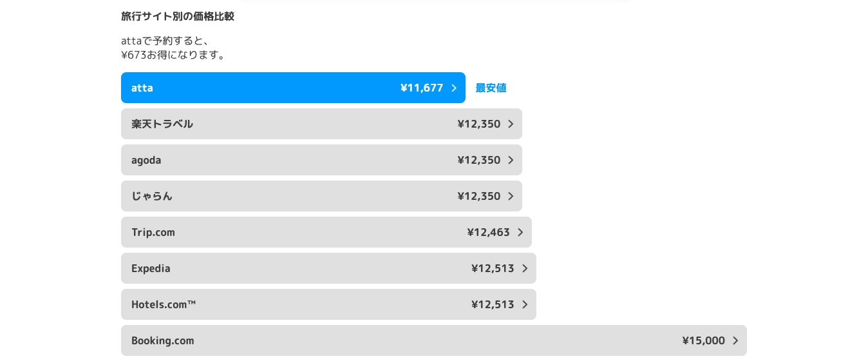Click the chevron next to 楽天トラベル price

pyautogui.click(x=511, y=124)
